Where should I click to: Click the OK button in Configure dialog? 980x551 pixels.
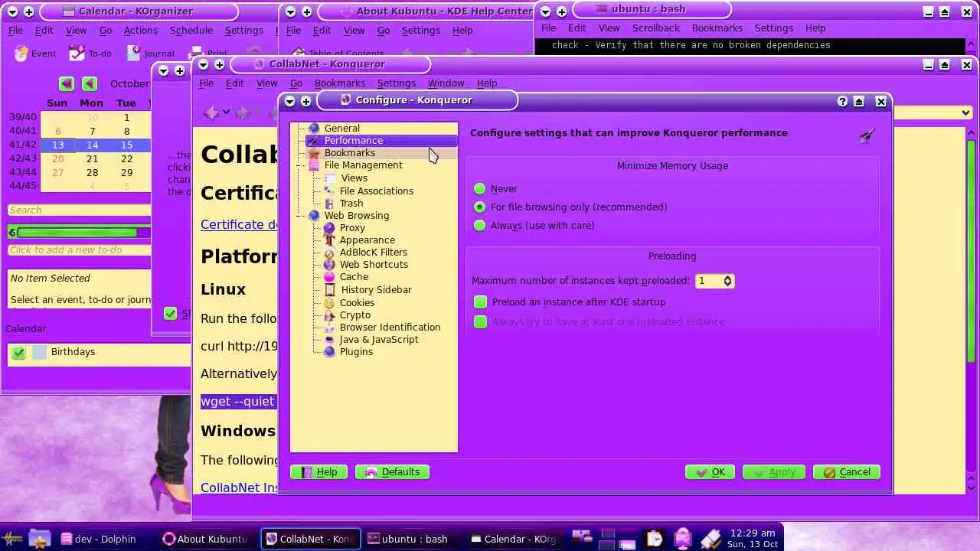click(x=710, y=471)
